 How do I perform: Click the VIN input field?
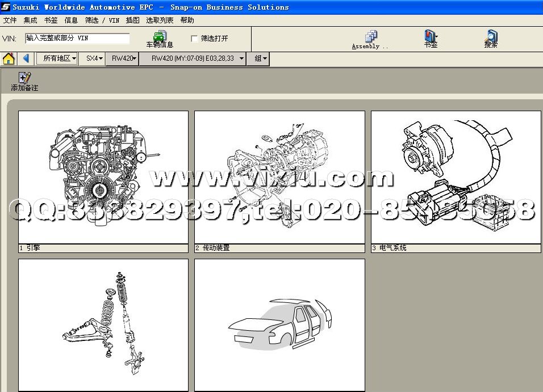point(77,39)
